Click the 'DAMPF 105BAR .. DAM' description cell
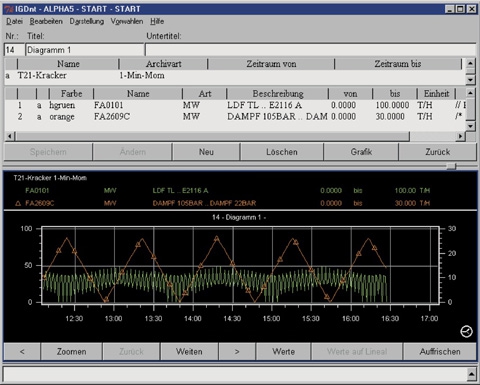This screenshot has width=480, height=385. [x=277, y=117]
